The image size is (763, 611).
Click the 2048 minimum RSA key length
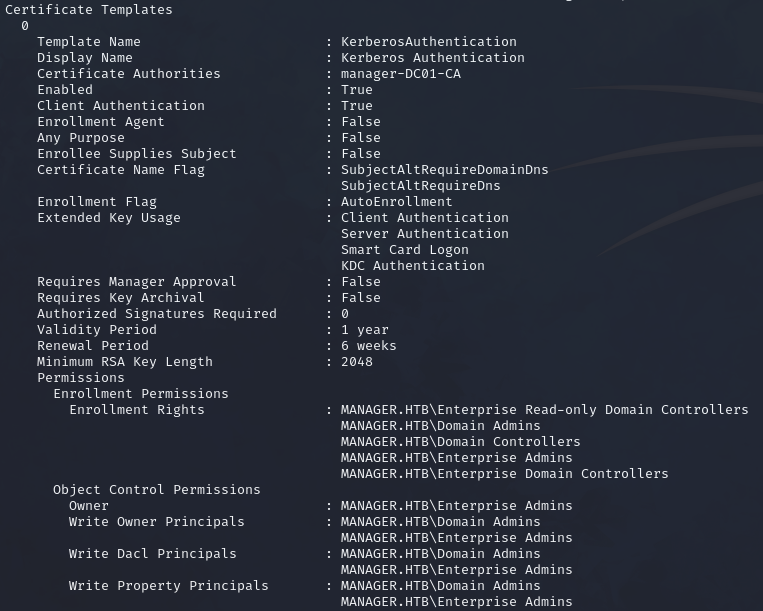tap(356, 362)
